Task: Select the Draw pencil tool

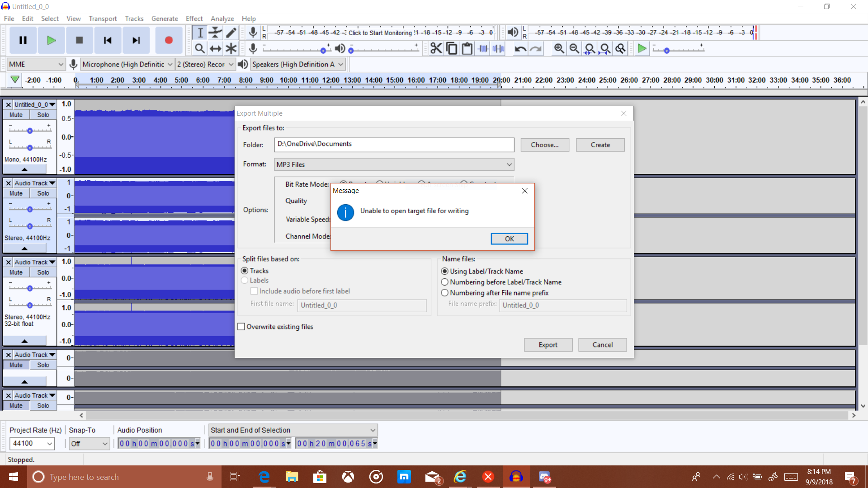Action: point(231,33)
